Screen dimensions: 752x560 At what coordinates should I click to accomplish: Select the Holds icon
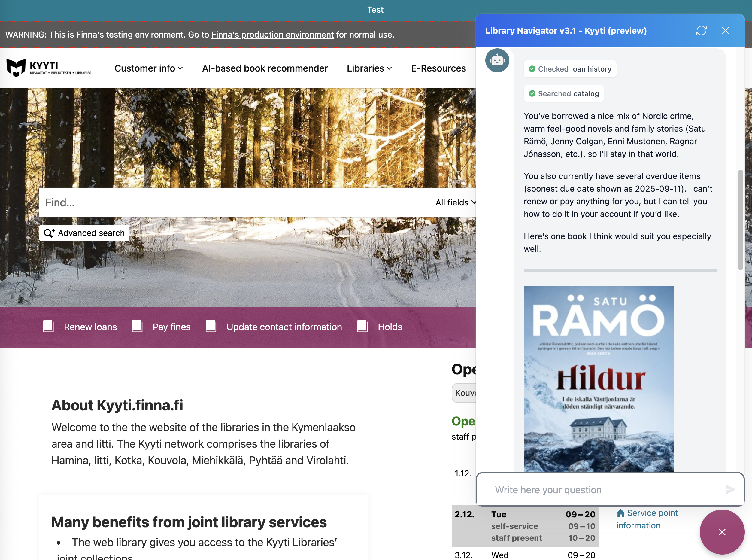click(x=362, y=327)
